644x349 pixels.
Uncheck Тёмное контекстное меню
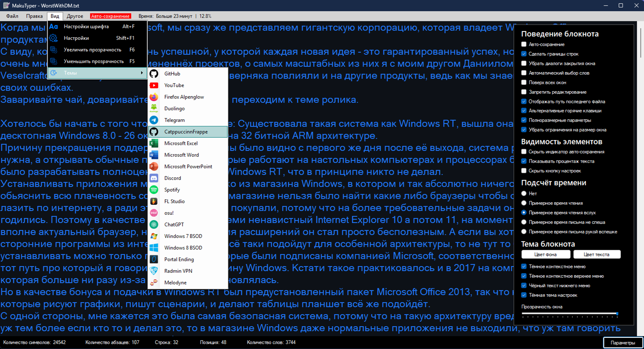pyautogui.click(x=524, y=267)
